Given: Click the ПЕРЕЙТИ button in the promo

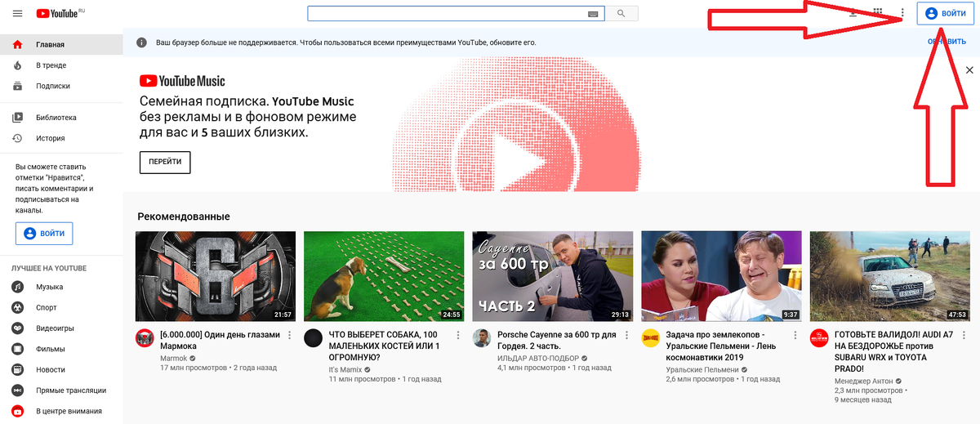Looking at the screenshot, I should pos(165,162).
